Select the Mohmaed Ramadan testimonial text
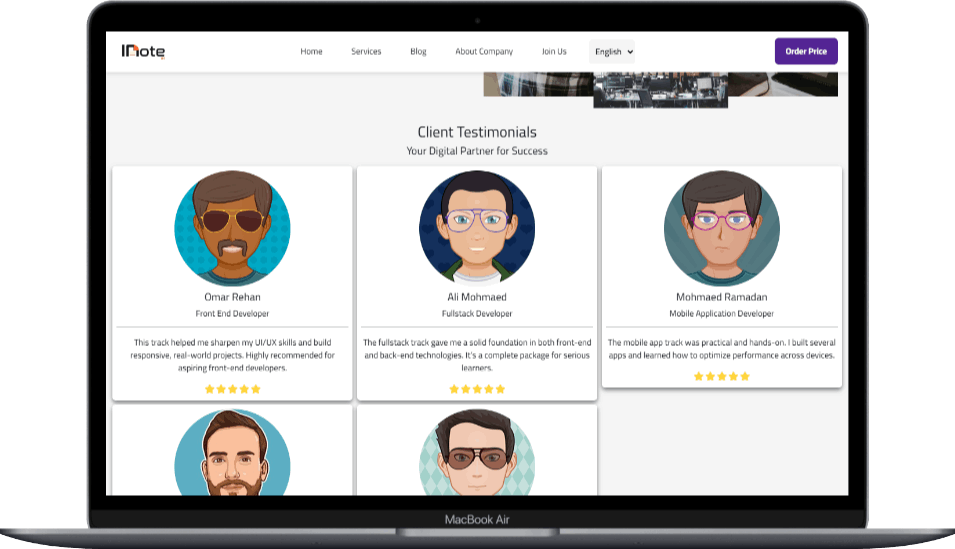The image size is (955, 549). tap(722, 349)
